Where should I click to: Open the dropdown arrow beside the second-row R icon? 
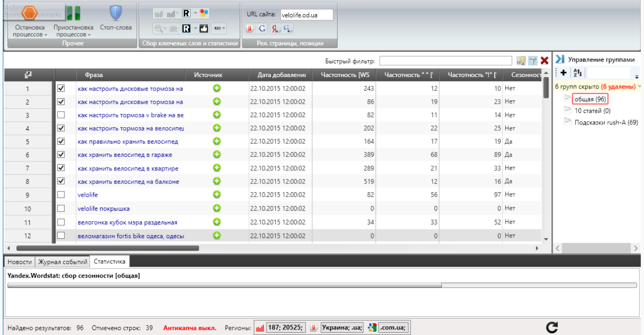coord(195,29)
